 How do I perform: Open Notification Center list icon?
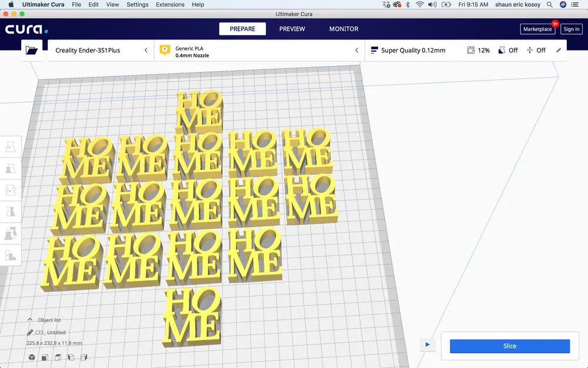(575, 5)
